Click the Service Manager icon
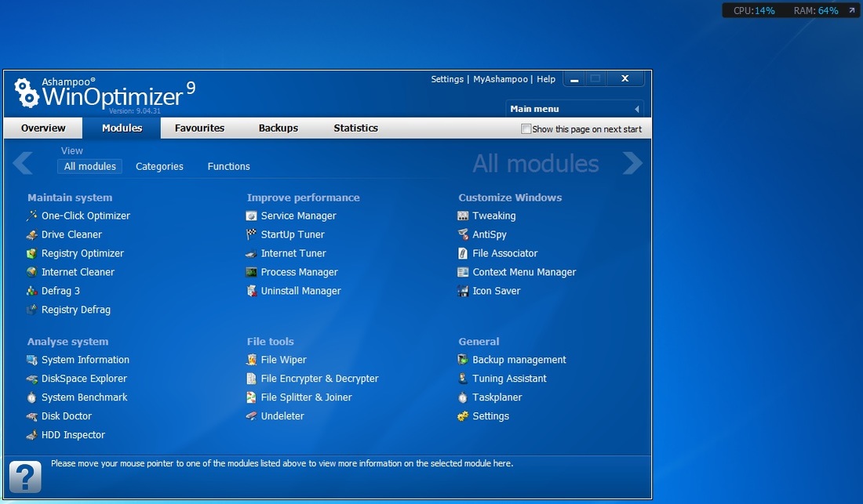Image resolution: width=863 pixels, height=504 pixels. coord(252,216)
